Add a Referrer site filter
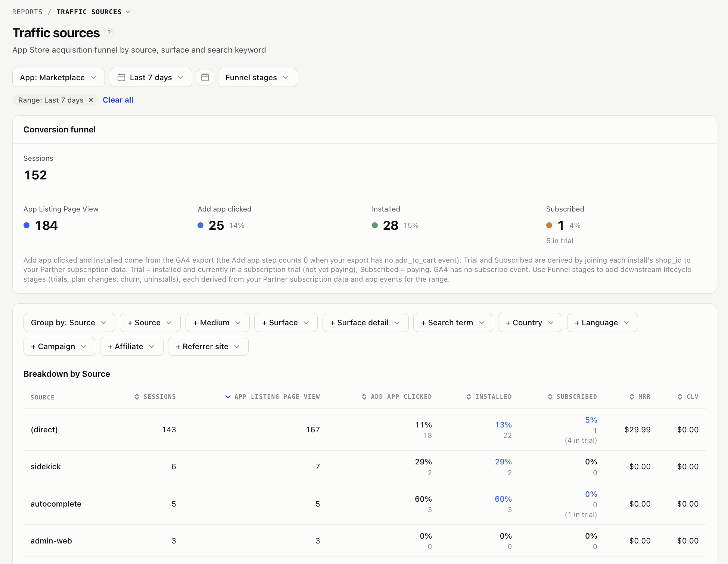 coord(208,346)
